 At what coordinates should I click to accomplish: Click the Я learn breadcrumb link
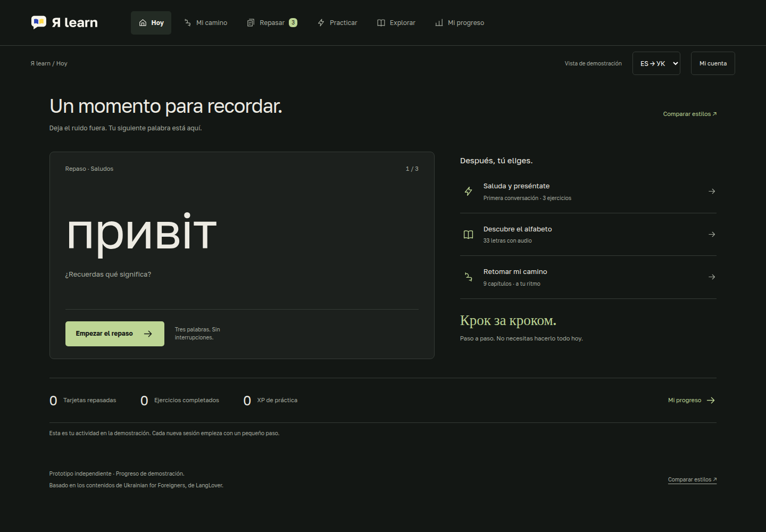click(40, 63)
